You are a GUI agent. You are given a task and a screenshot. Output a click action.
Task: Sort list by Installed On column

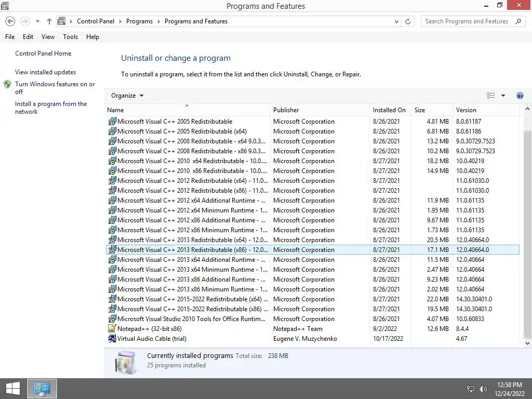click(x=390, y=110)
